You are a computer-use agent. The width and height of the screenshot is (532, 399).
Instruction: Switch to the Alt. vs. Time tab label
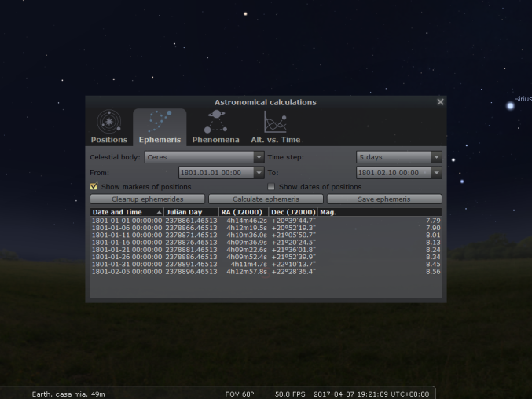click(x=276, y=140)
